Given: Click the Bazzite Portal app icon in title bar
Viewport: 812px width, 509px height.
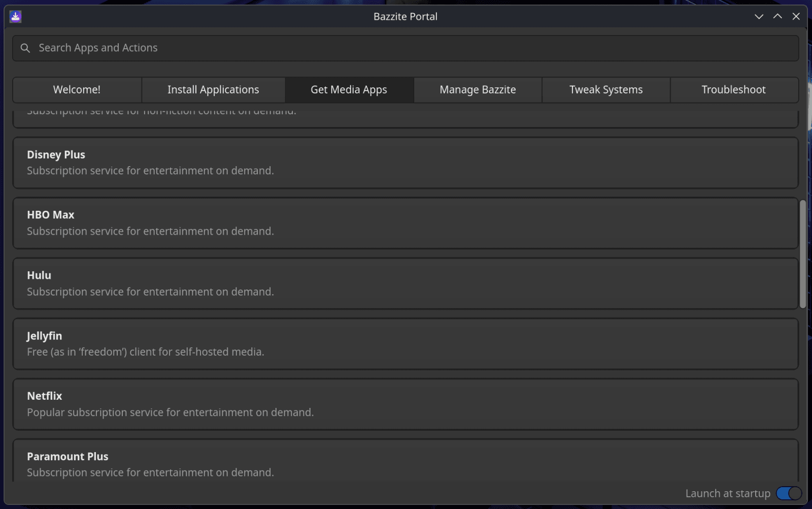Looking at the screenshot, I should pos(15,16).
